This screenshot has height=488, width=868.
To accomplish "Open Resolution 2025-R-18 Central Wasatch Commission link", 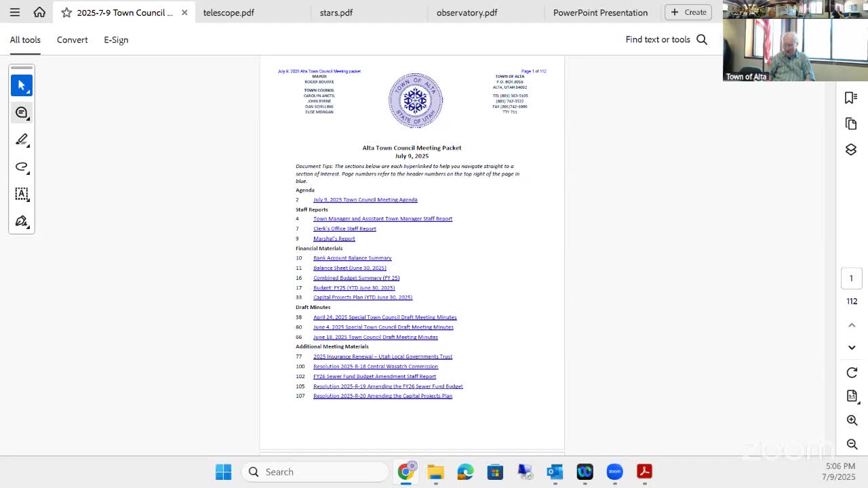I will pyautogui.click(x=375, y=367).
